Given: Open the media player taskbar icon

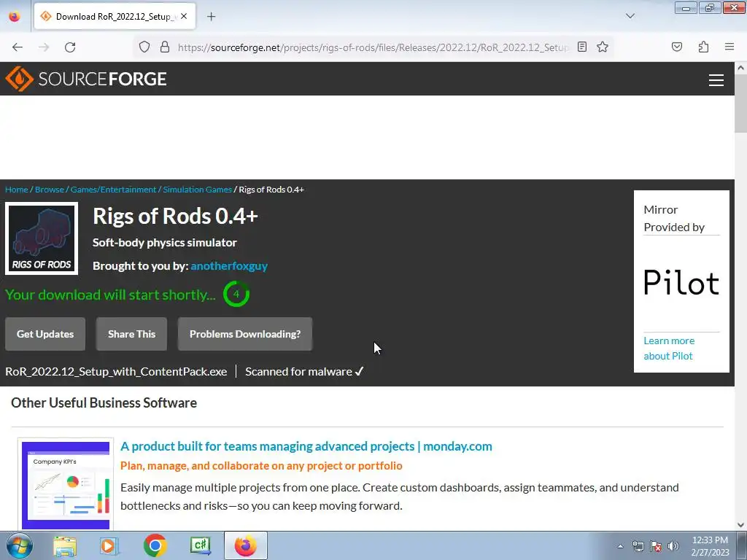Looking at the screenshot, I should [x=109, y=545].
